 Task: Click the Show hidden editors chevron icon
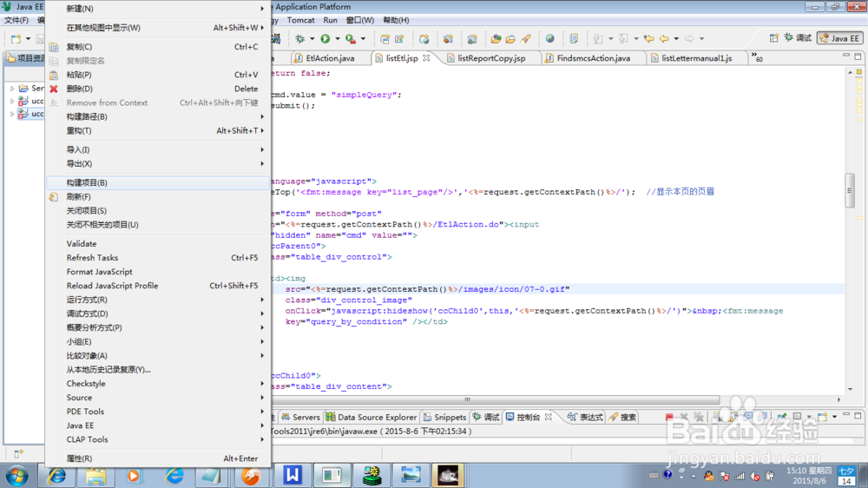click(756, 57)
